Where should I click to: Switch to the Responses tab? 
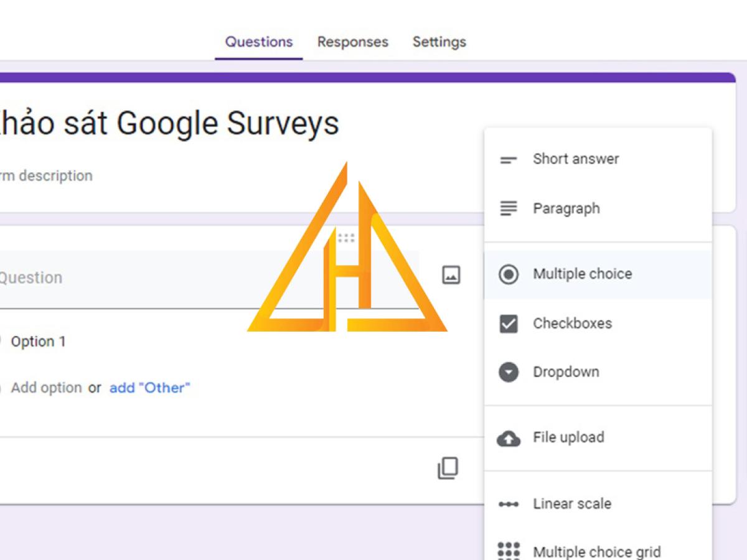[352, 42]
